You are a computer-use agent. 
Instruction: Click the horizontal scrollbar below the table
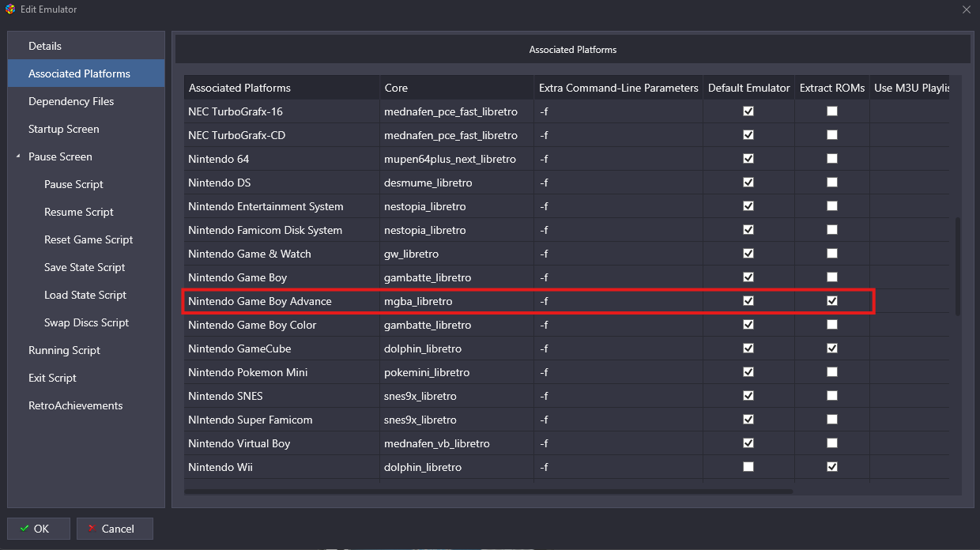pos(488,492)
